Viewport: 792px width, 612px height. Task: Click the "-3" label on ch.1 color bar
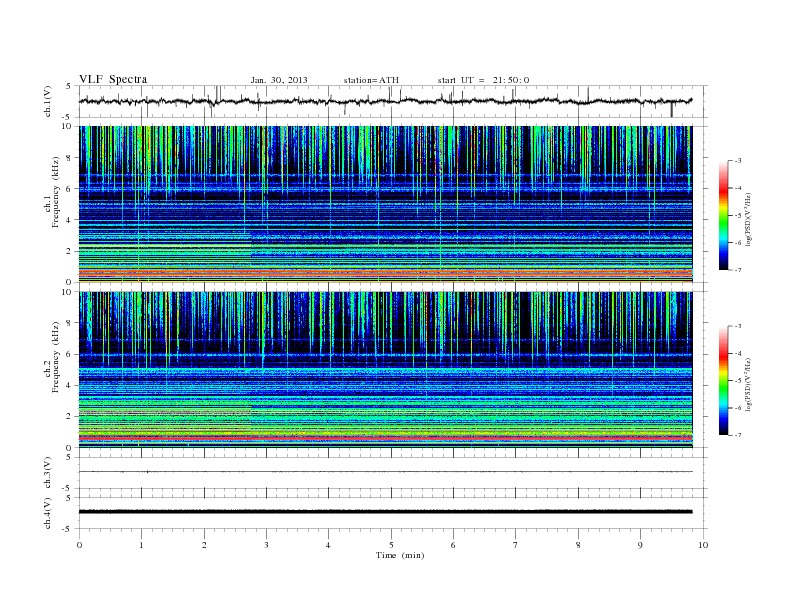pyautogui.click(x=738, y=161)
